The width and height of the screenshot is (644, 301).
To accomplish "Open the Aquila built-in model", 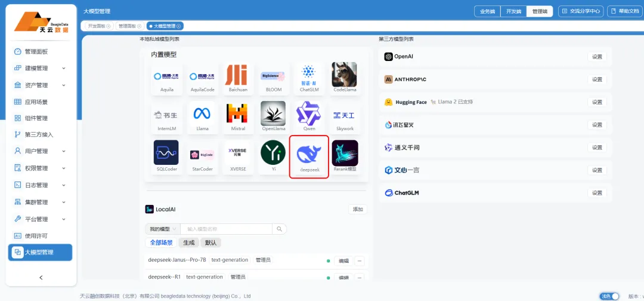I will pyautogui.click(x=167, y=79).
